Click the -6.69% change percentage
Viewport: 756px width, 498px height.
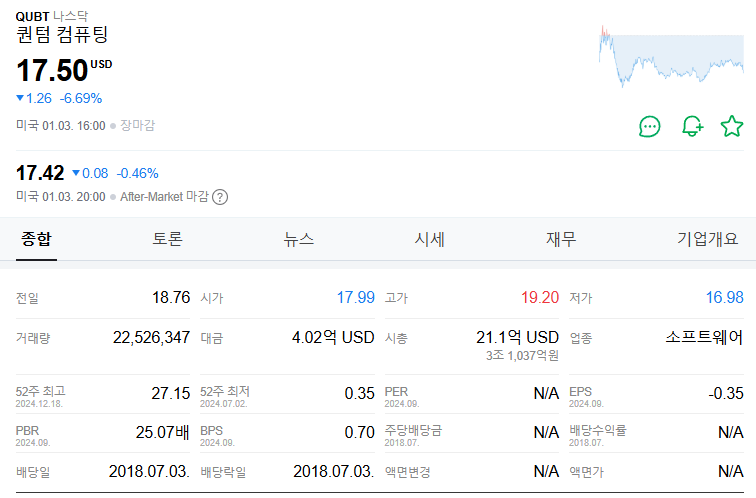(81, 98)
